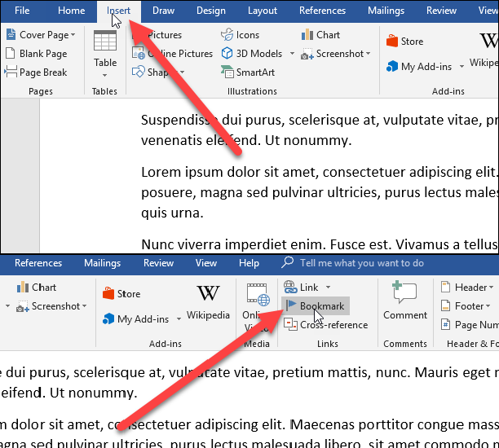The height and width of the screenshot is (448, 499).
Task: Open the Shapes gallery icon
Action: pyautogui.click(x=139, y=72)
